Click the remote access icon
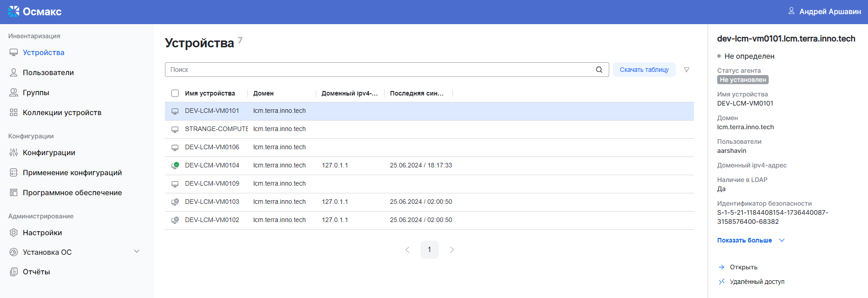 tap(721, 282)
